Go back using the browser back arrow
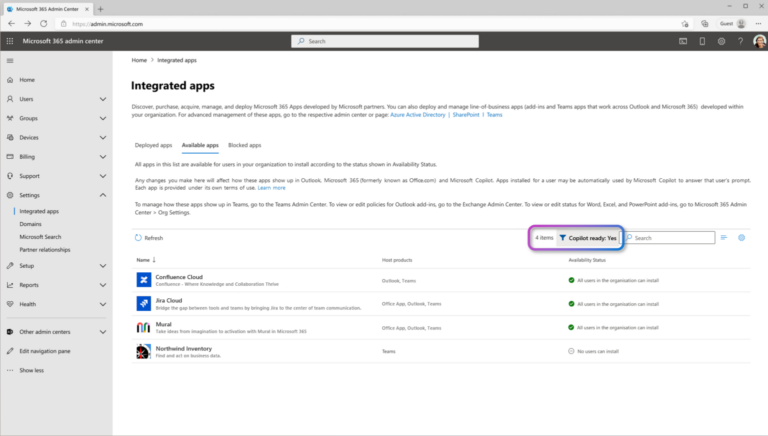Image resolution: width=768 pixels, height=436 pixels. pyautogui.click(x=11, y=24)
